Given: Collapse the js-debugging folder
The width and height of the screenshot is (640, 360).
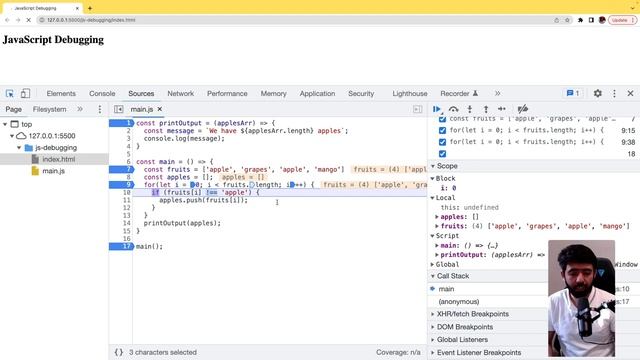Looking at the screenshot, I should point(19,148).
